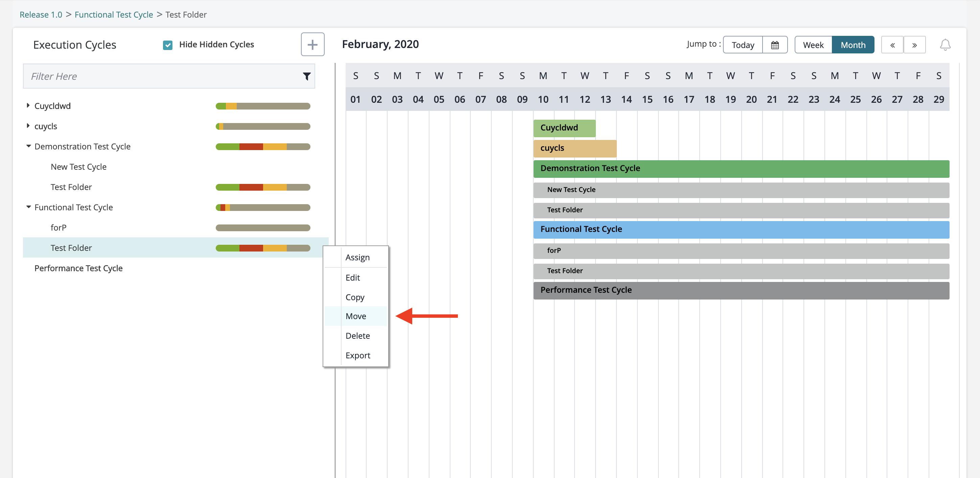The height and width of the screenshot is (478, 980).
Task: Open the calendar date picker icon
Action: point(774,45)
